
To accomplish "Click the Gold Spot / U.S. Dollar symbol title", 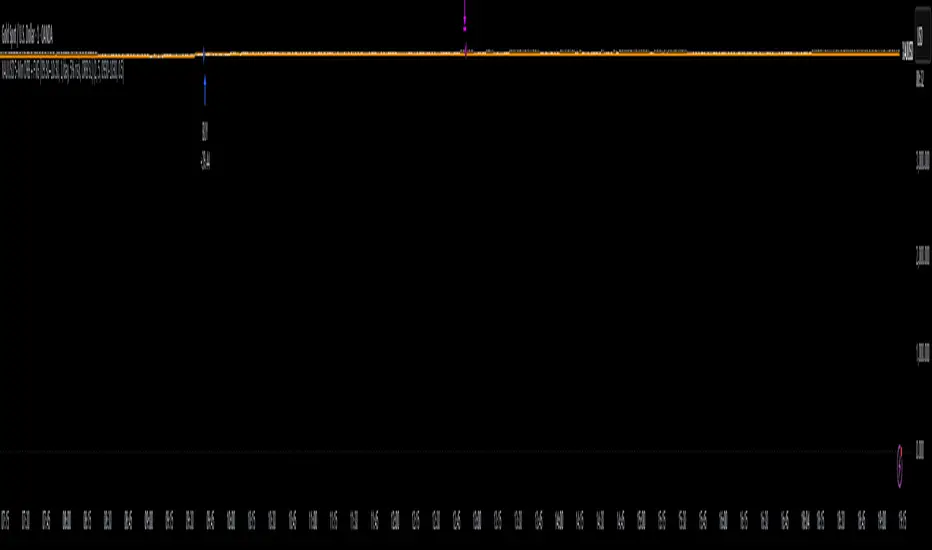I will coord(27,36).
